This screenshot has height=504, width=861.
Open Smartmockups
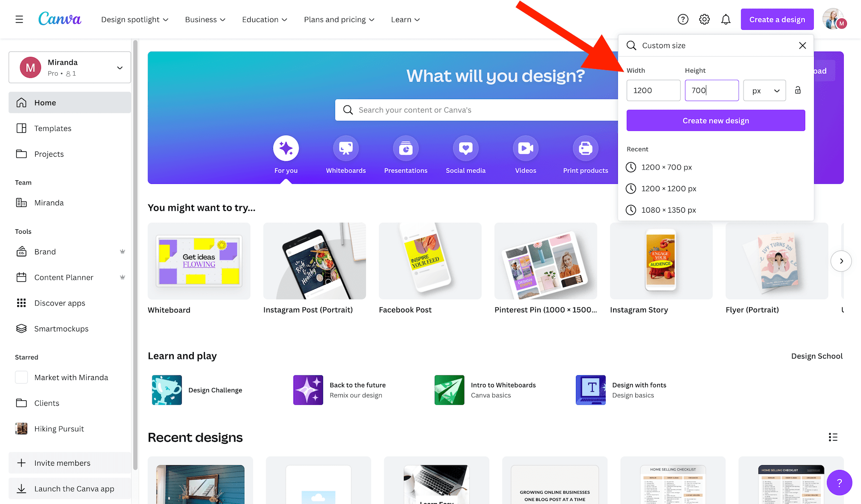70,329
